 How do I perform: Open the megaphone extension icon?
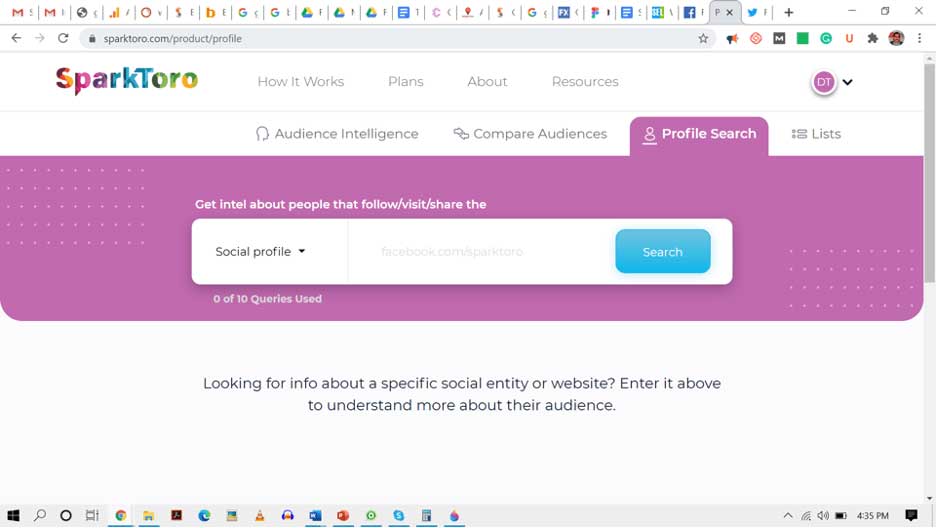(732, 39)
